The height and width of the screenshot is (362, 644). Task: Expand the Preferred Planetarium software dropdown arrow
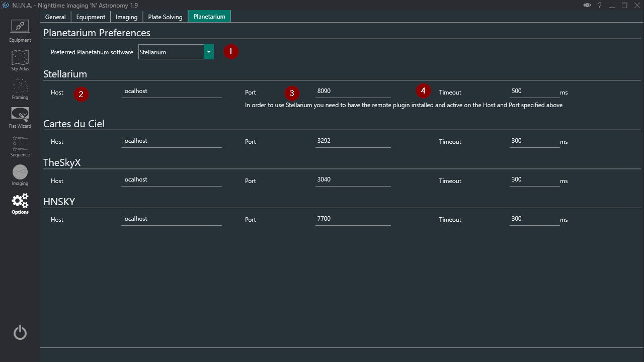tap(209, 52)
